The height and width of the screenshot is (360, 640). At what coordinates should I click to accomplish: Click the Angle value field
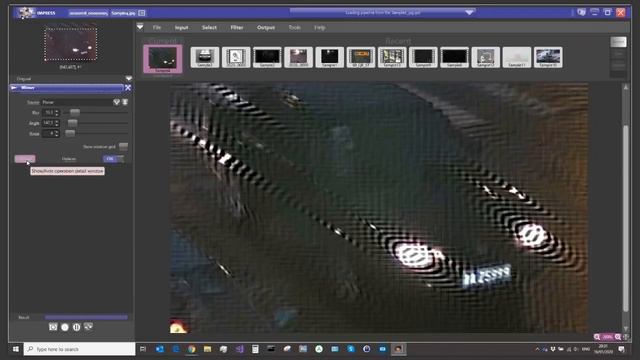(51, 123)
